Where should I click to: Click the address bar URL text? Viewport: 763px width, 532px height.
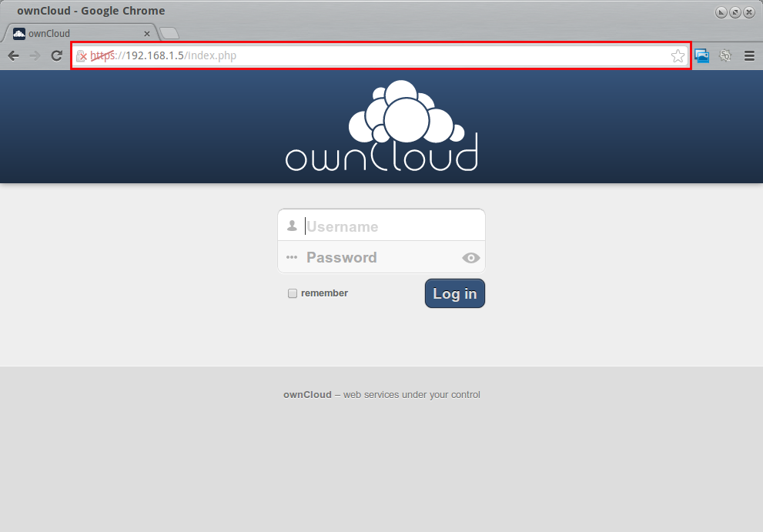pyautogui.click(x=163, y=55)
